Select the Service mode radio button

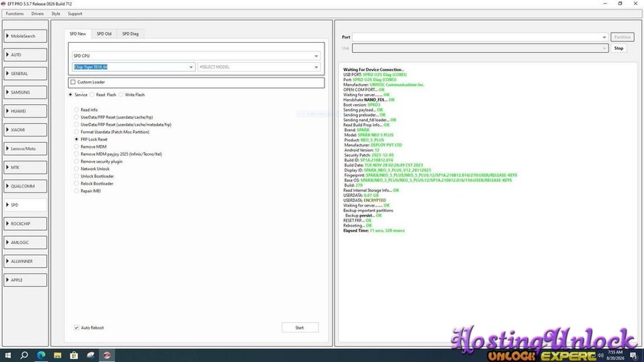[x=71, y=95]
